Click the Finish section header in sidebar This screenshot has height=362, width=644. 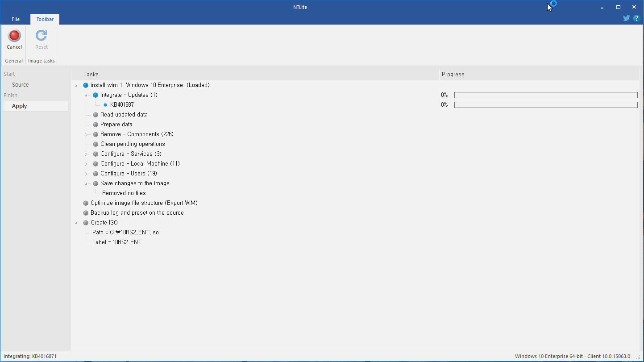tap(11, 96)
